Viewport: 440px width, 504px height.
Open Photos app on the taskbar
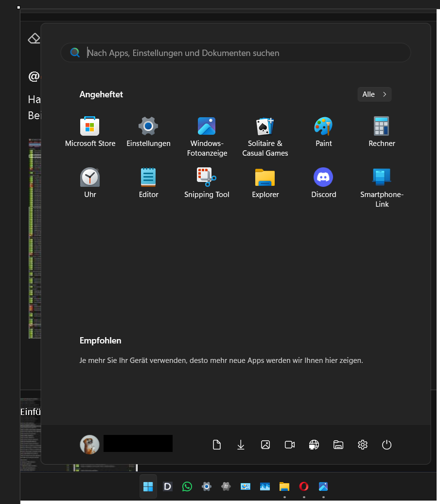click(323, 486)
